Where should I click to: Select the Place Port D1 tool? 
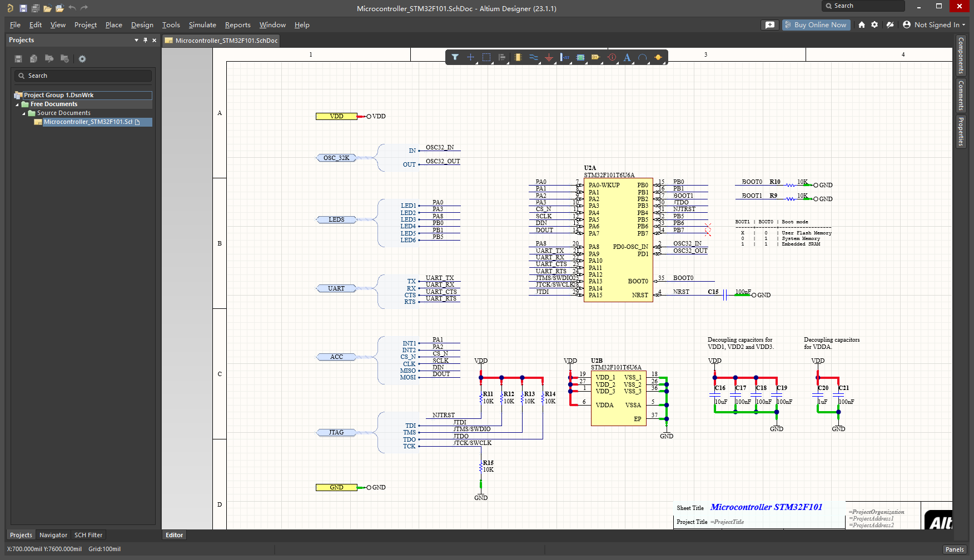pyautogui.click(x=596, y=57)
